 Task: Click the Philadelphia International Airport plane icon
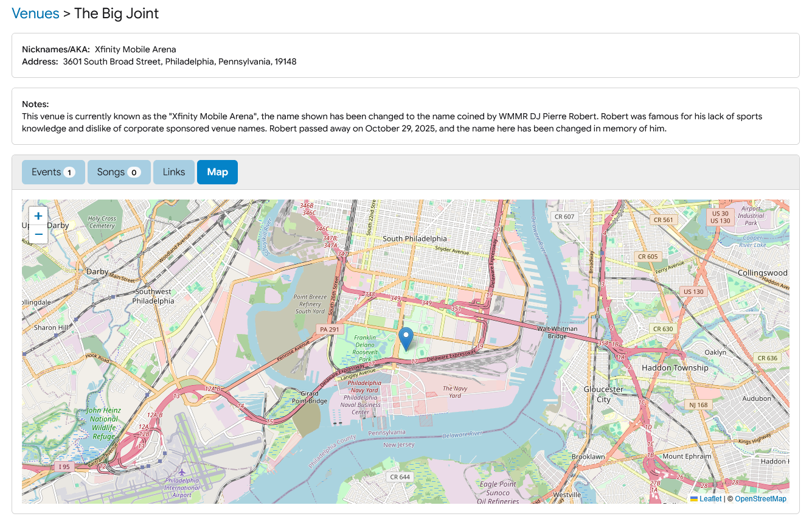[182, 472]
